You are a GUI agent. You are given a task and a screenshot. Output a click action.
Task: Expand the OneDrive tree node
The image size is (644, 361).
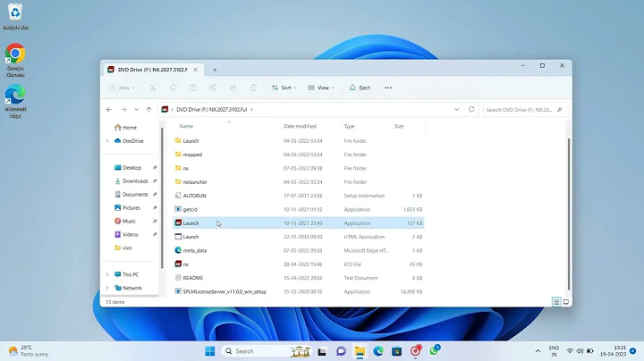tap(107, 140)
